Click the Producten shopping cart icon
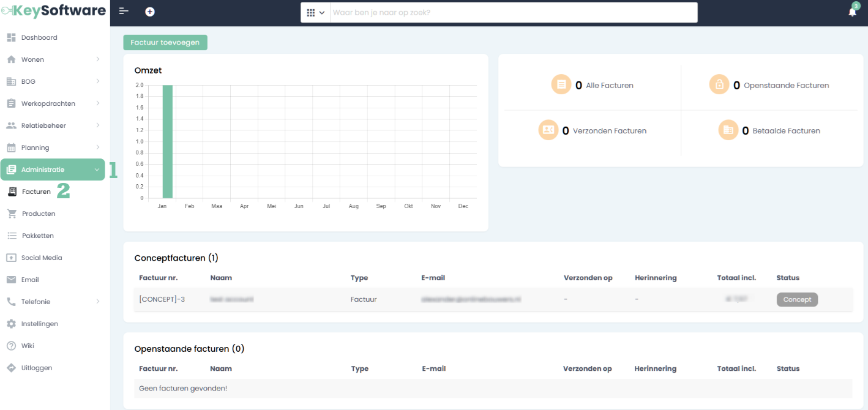The height and width of the screenshot is (410, 868). point(11,214)
